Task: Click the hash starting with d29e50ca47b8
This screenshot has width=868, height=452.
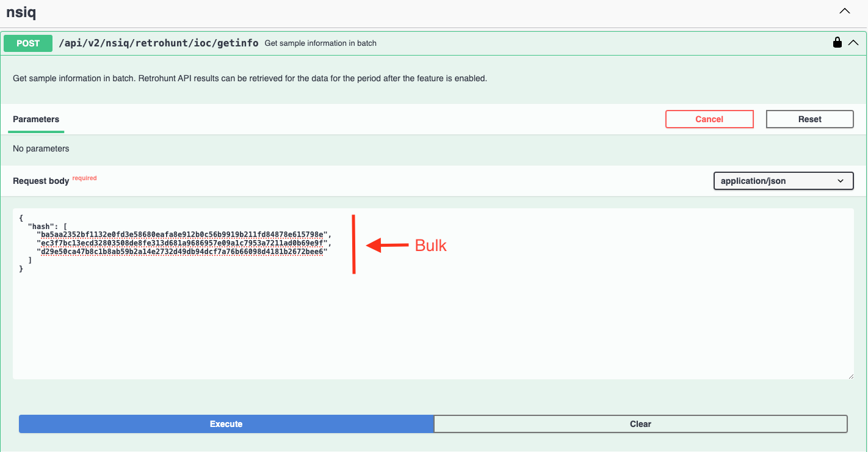Action: coord(183,251)
